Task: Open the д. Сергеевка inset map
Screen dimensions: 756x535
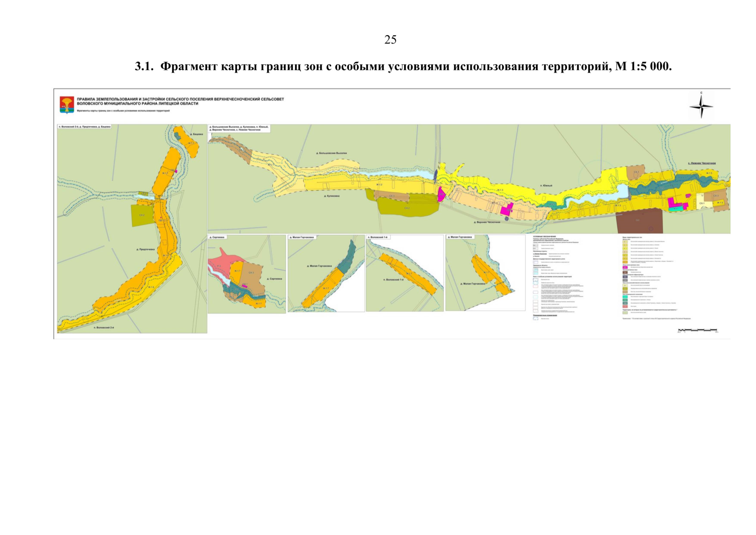Action: tap(247, 274)
